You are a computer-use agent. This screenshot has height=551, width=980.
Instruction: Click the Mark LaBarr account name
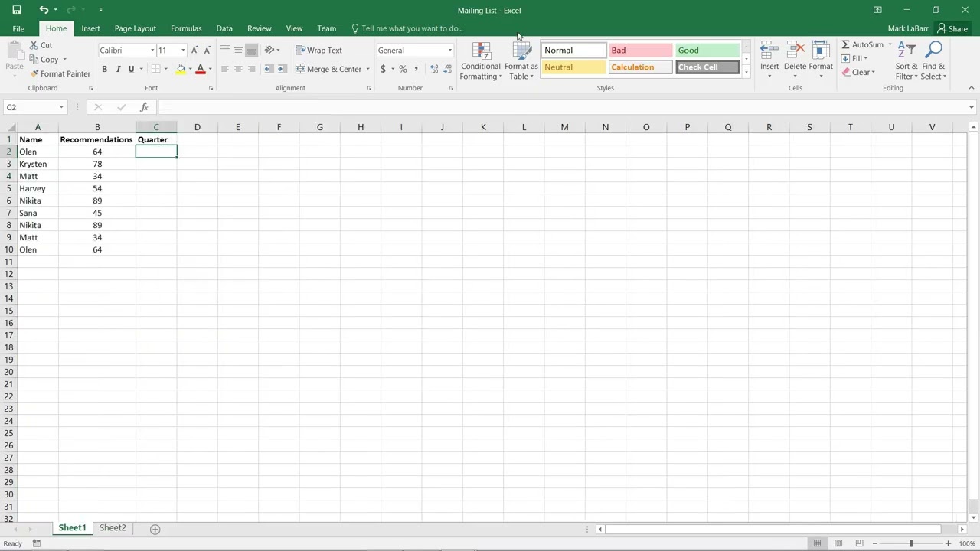tap(908, 28)
